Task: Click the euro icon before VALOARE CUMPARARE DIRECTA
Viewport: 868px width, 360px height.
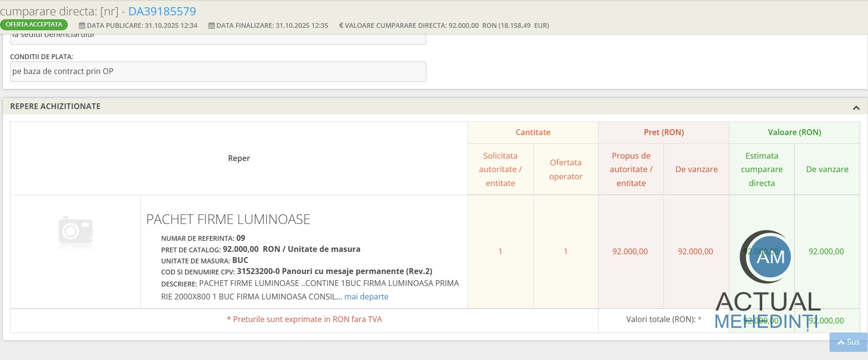Action: pyautogui.click(x=341, y=25)
